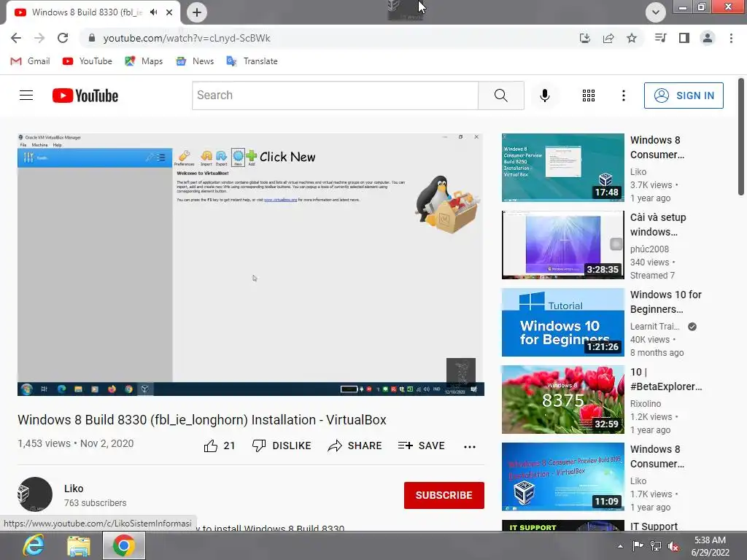Open the 17:48 Windows 8 Consumer Preview thumbnail
Image resolution: width=747 pixels, height=560 pixels.
(x=562, y=168)
